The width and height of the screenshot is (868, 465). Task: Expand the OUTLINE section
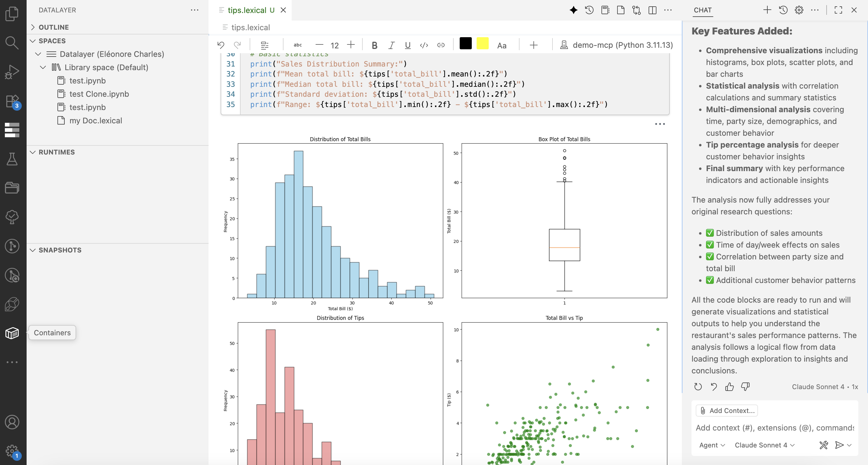53,27
